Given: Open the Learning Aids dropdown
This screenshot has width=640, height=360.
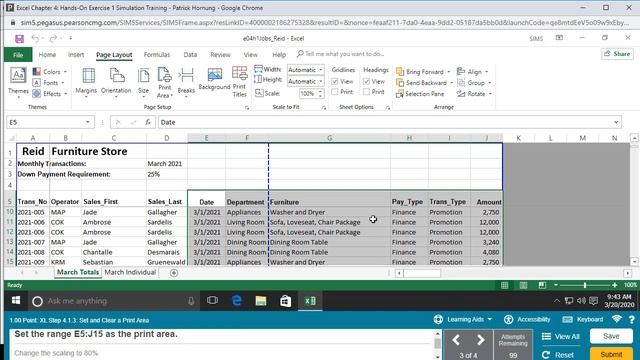Looking at the screenshot, I should 463,320.
